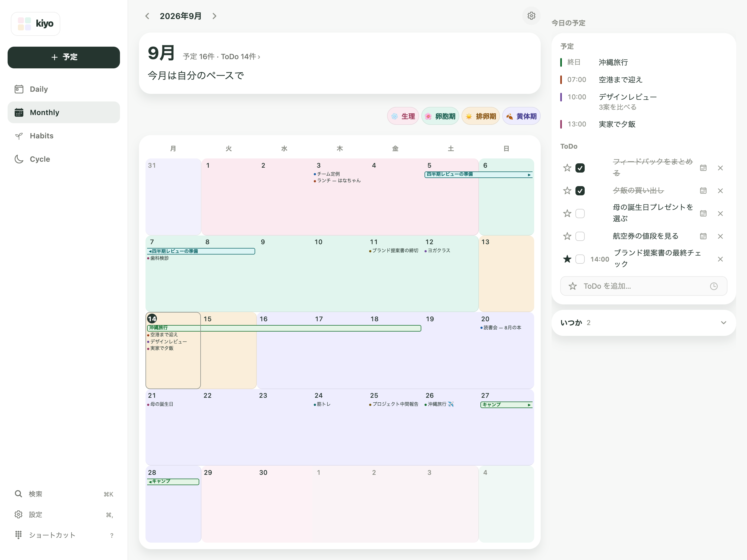Check 航空券の値段を見る checkbox
Image resolution: width=747 pixels, height=560 pixels.
click(580, 236)
